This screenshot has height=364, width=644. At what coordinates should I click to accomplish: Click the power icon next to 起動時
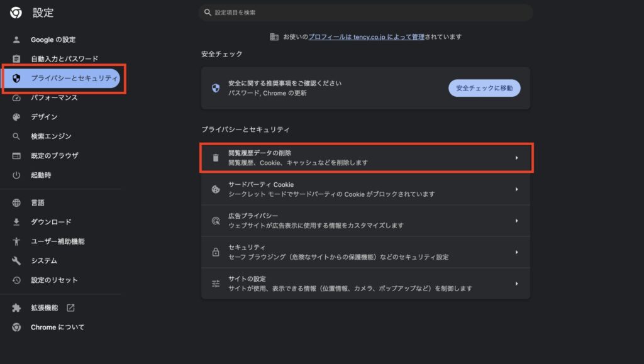coord(17,175)
